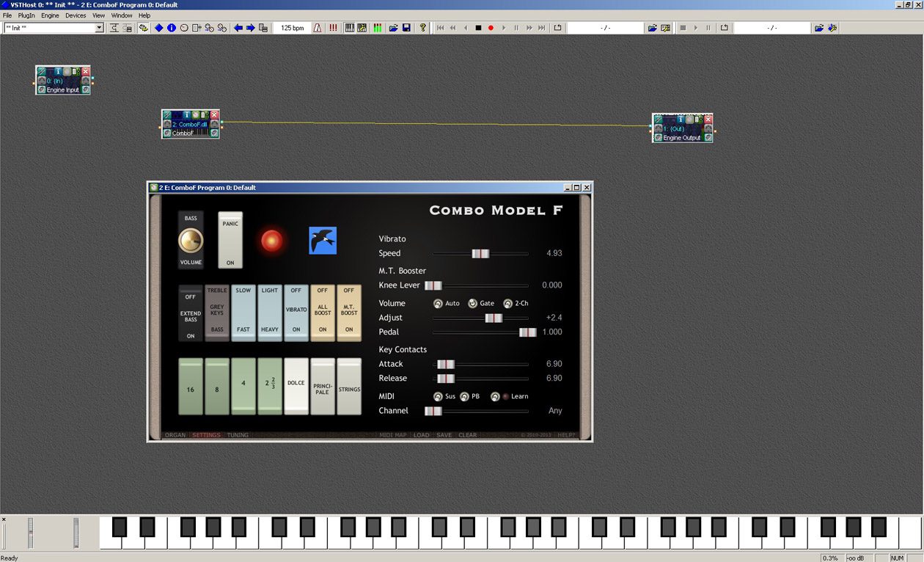Click the open folder icon before save
Image resolution: width=924 pixels, height=562 pixels.
394,28
